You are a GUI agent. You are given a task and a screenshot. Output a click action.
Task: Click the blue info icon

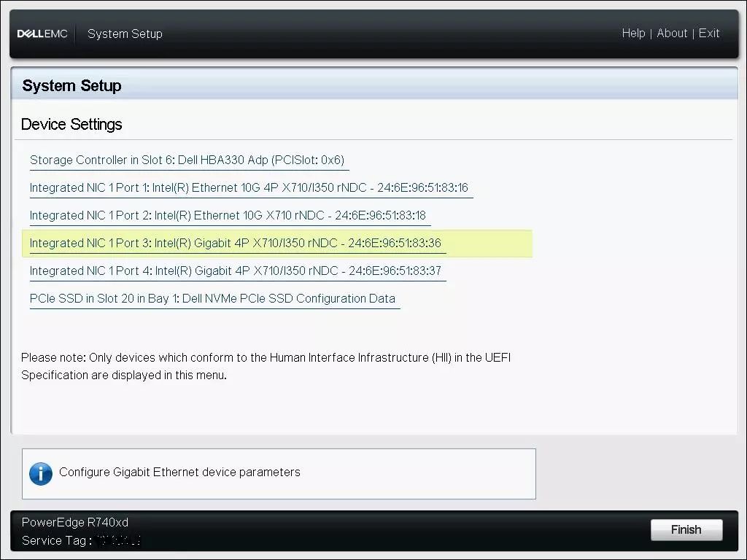click(x=41, y=474)
